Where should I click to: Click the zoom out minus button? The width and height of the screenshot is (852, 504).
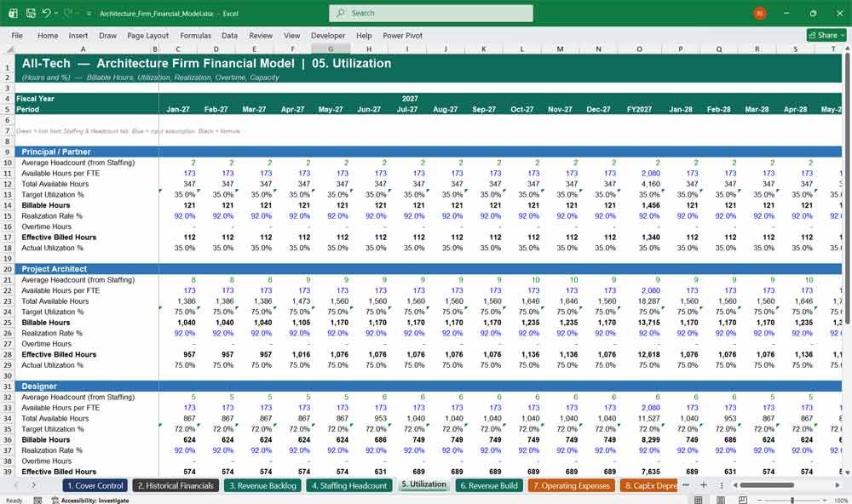click(760, 501)
